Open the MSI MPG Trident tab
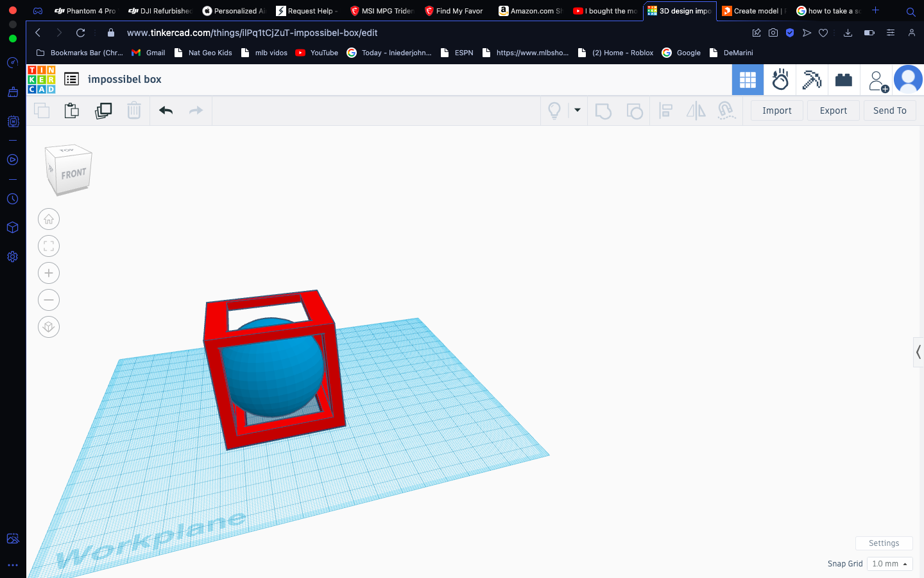This screenshot has width=924, height=578. coord(382,11)
